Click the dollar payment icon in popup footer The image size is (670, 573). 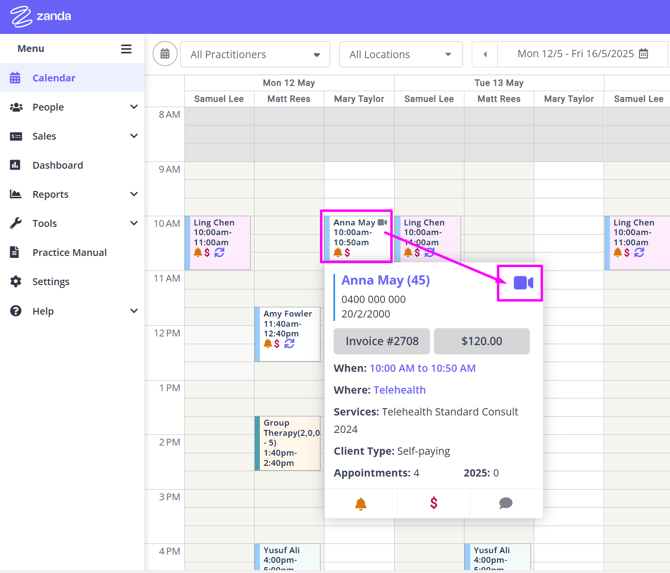point(433,503)
